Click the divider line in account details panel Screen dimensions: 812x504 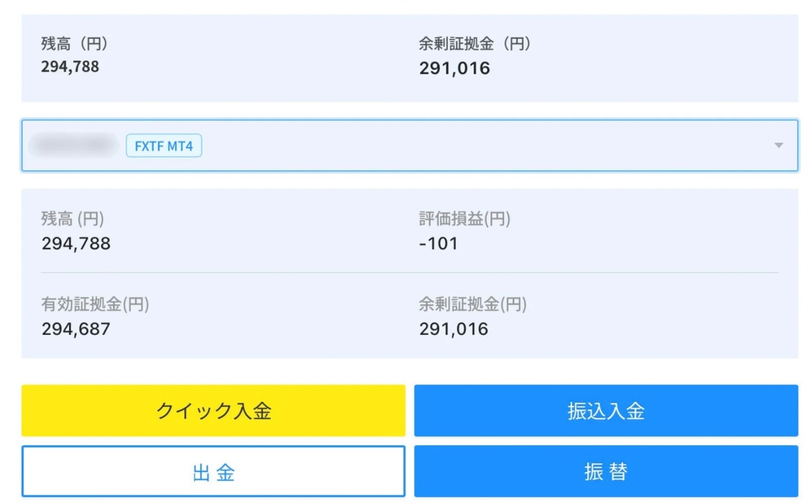point(409,273)
